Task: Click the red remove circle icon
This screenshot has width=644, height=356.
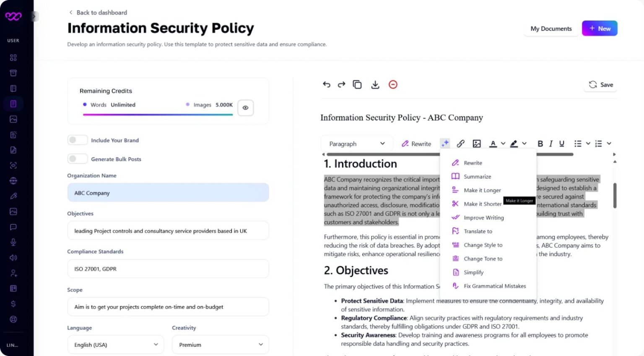Action: point(393,84)
